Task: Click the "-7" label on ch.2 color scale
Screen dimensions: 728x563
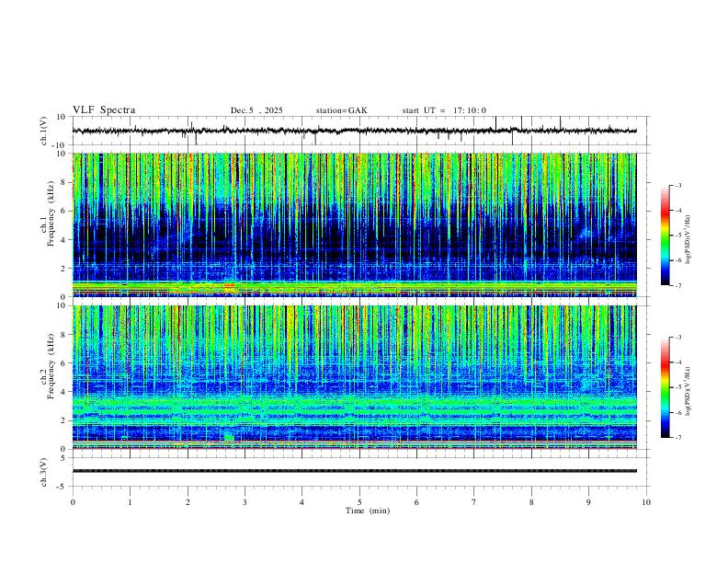Action: [x=678, y=437]
